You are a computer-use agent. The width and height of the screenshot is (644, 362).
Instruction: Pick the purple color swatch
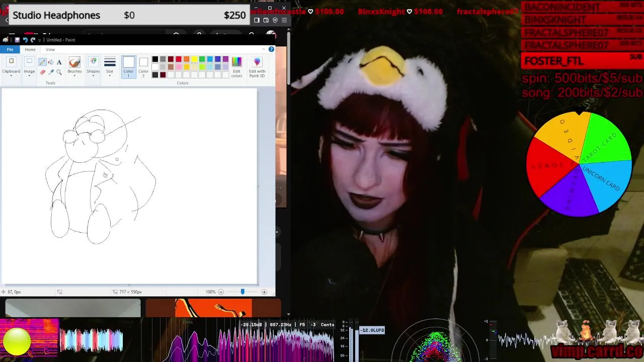pyautogui.click(x=225, y=59)
